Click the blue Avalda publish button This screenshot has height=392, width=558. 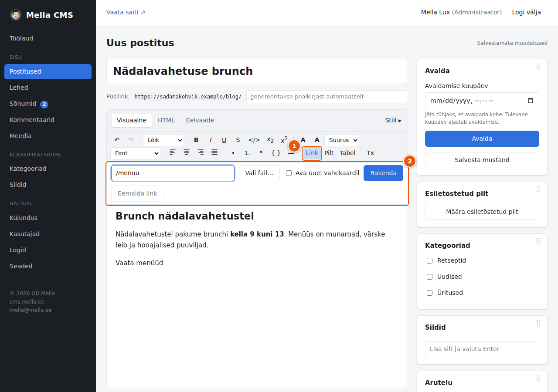(x=482, y=139)
